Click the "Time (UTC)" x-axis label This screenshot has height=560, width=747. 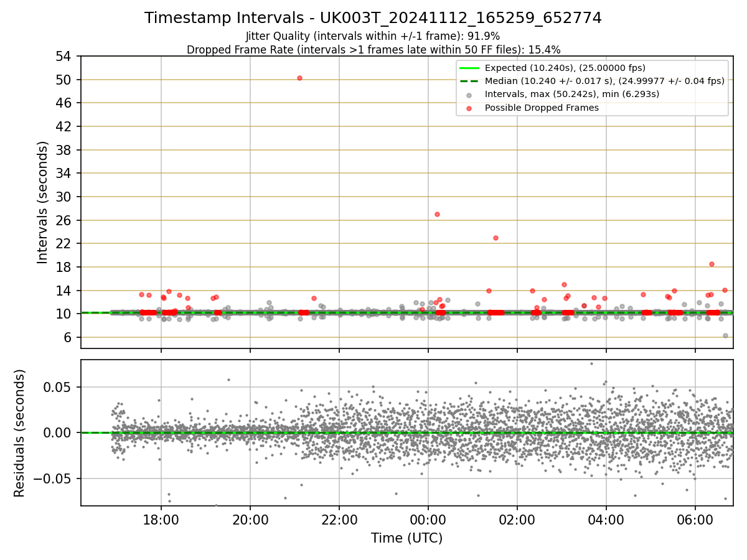406,538
